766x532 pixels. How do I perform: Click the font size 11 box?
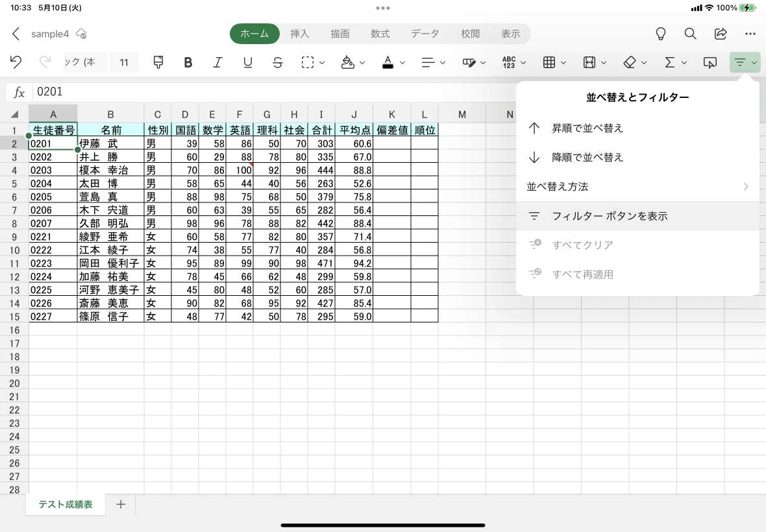tap(123, 62)
